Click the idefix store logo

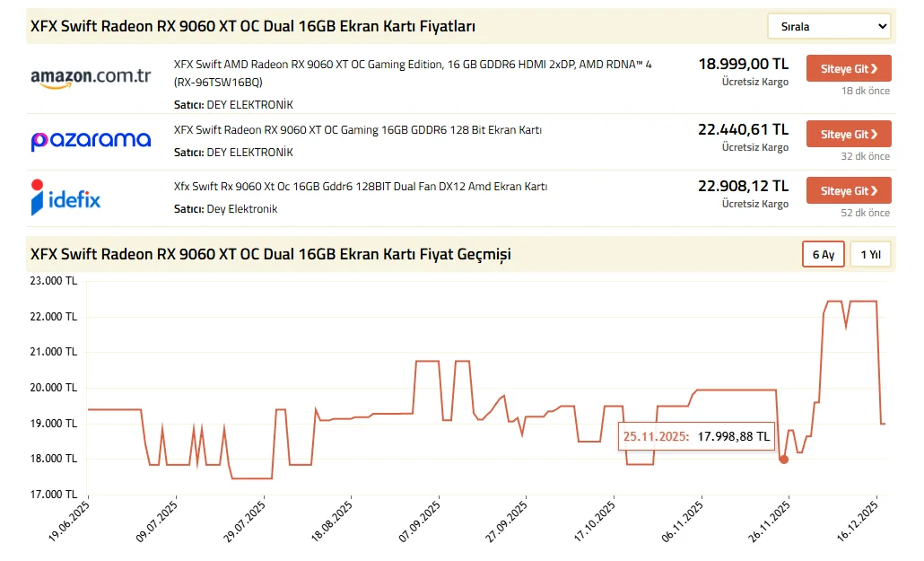click(65, 197)
